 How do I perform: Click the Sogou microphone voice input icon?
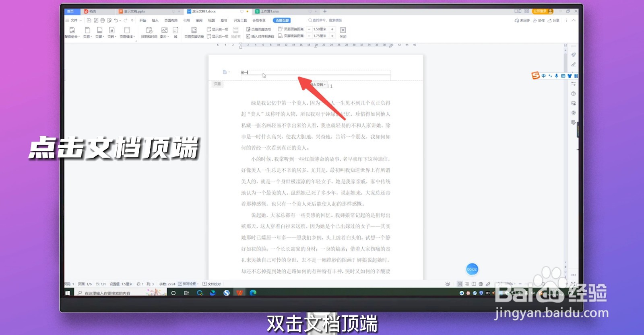click(556, 76)
